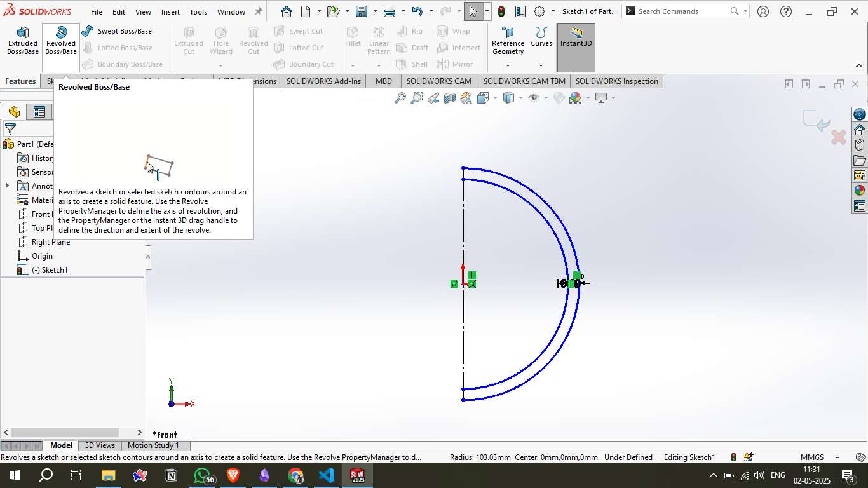Screen dimensions: 868x488
Task: Click the filter funnel icon
Action: (10, 129)
